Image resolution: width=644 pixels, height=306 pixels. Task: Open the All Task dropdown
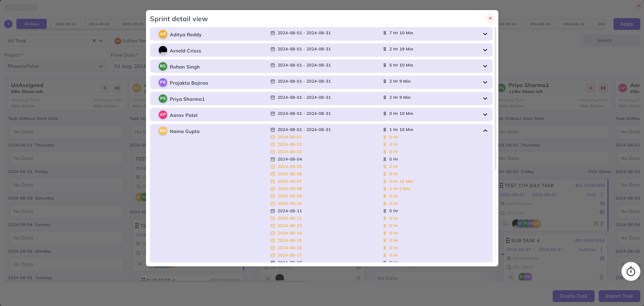(x=100, y=41)
